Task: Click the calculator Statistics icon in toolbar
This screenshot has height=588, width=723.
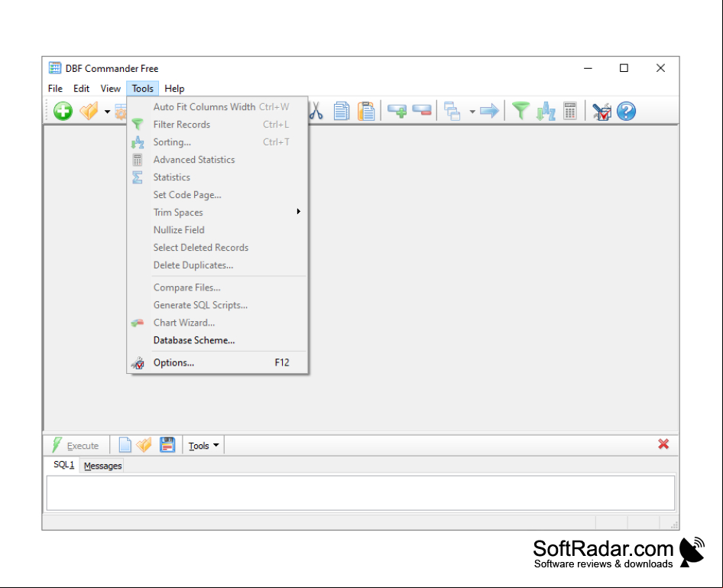Action: (x=570, y=111)
